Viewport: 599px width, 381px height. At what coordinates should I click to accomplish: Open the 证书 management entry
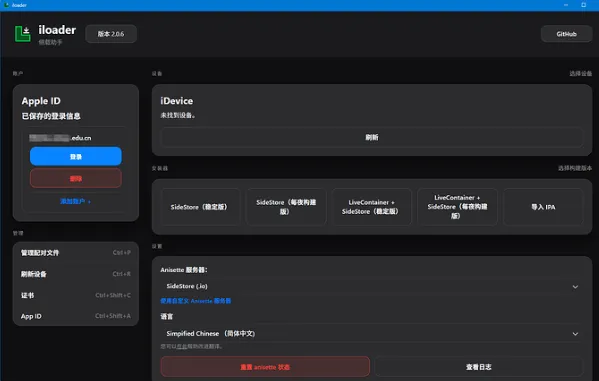(76, 295)
